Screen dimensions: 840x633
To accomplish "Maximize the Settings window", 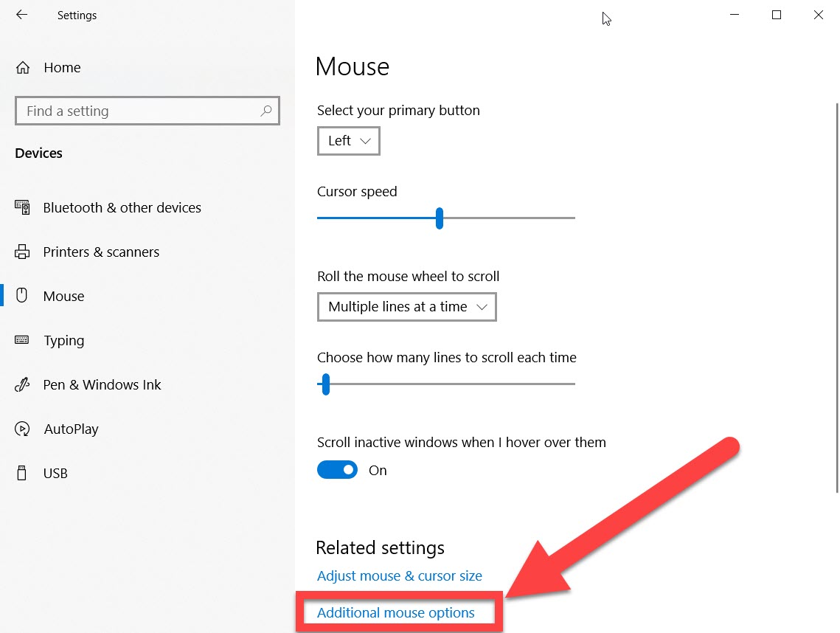I will [x=777, y=15].
